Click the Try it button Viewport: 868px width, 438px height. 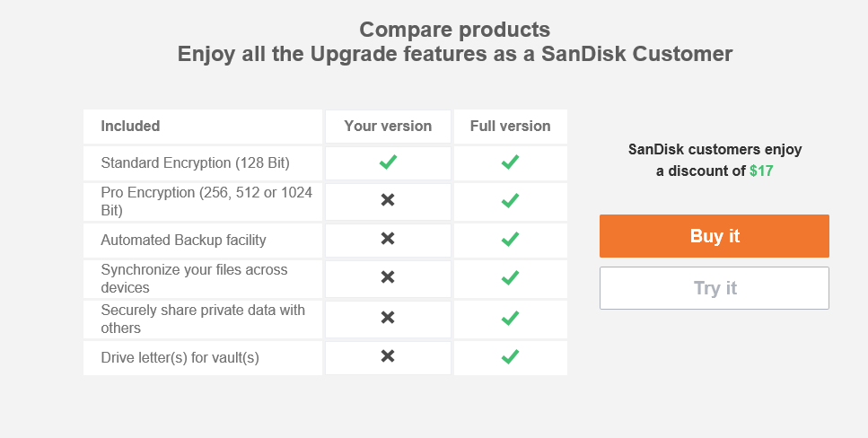(715, 288)
